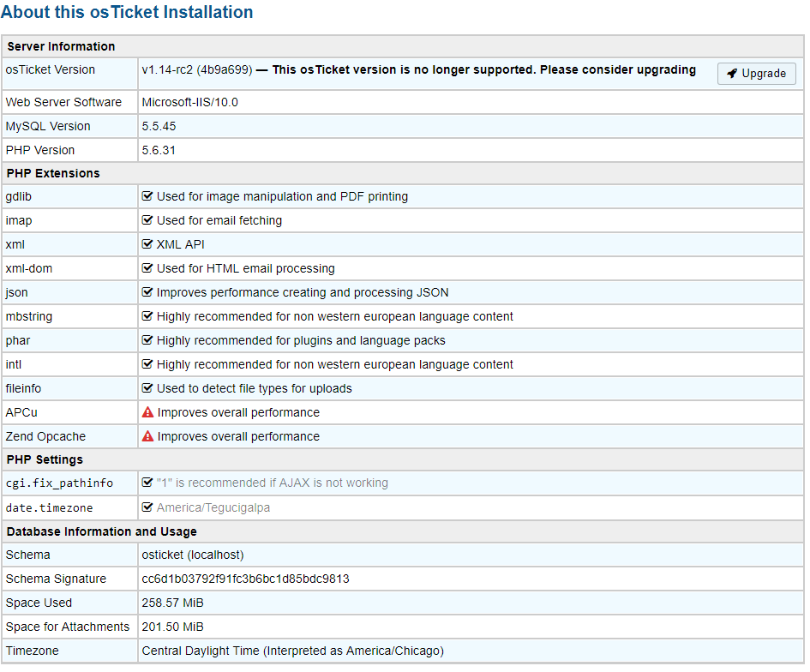This screenshot has width=810, height=672.
Task: Click the 'PHP Extensions' section header
Action: click(53, 173)
